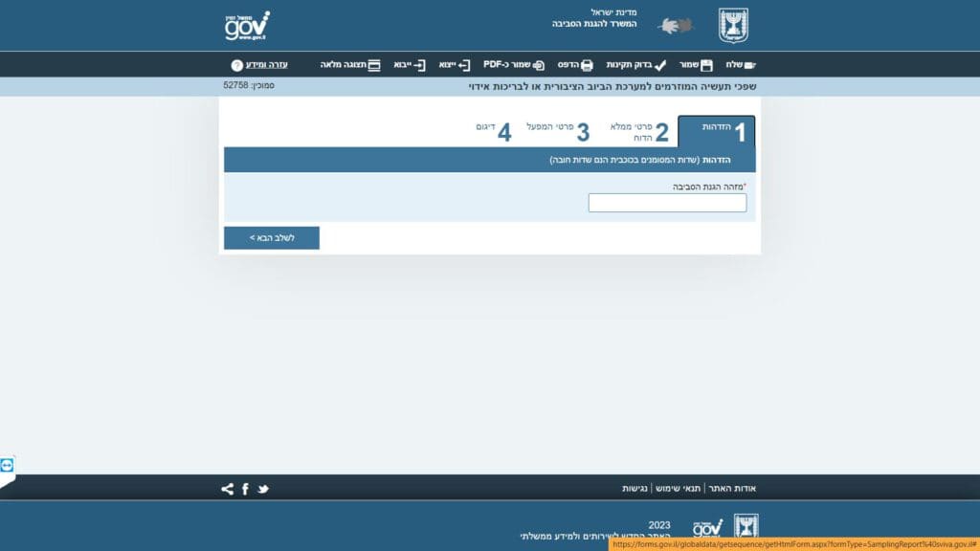Click the Facebook icon in footer
Viewport: 980px width, 551px height.
click(245, 489)
